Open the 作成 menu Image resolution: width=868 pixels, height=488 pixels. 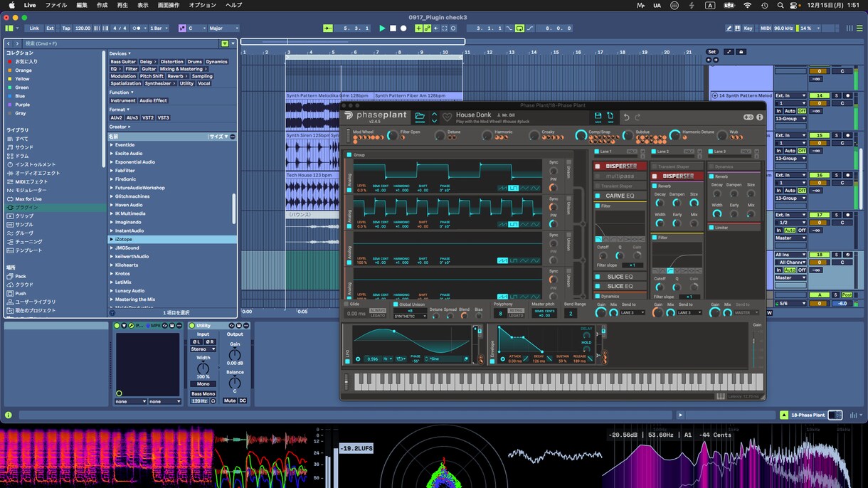pyautogui.click(x=102, y=5)
